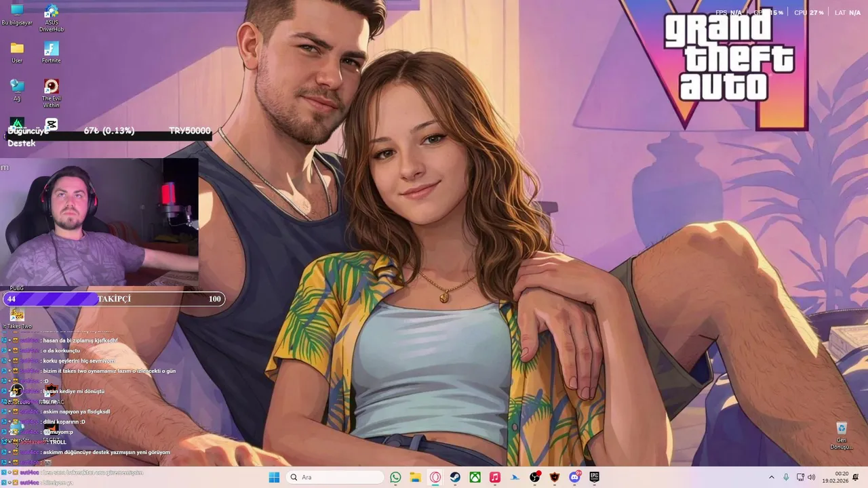
Task: Open the Windows Start menu
Action: [274, 477]
